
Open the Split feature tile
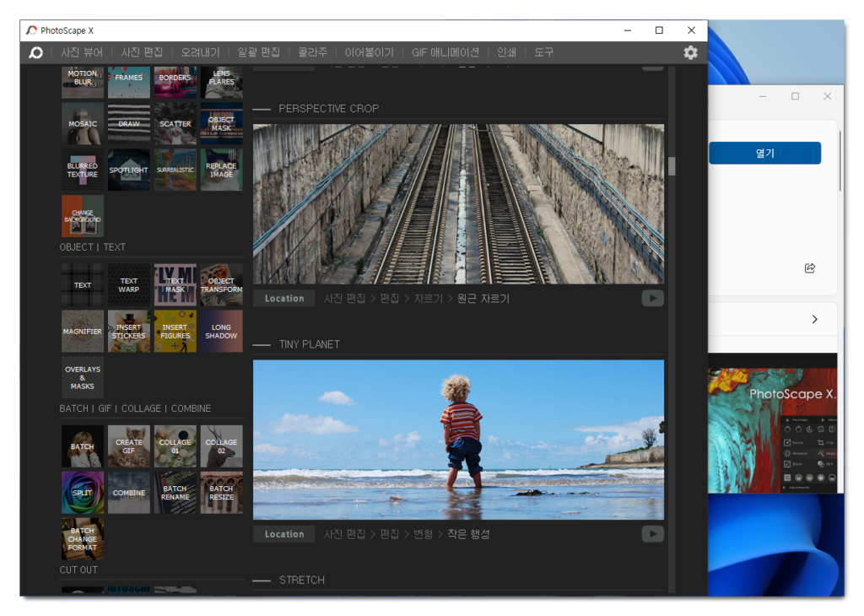[83, 493]
